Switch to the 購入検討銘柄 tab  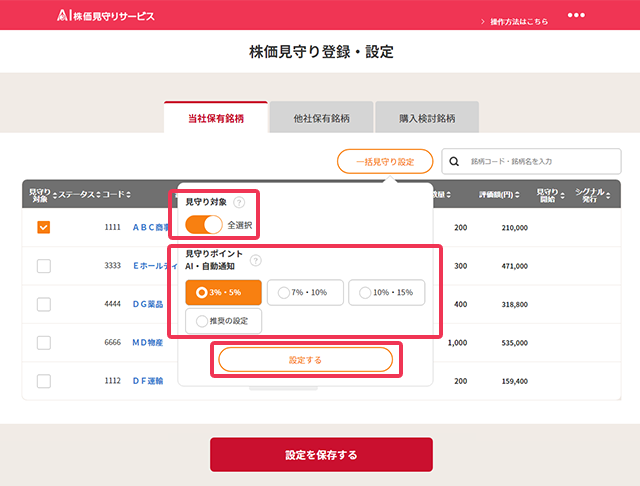point(427,118)
